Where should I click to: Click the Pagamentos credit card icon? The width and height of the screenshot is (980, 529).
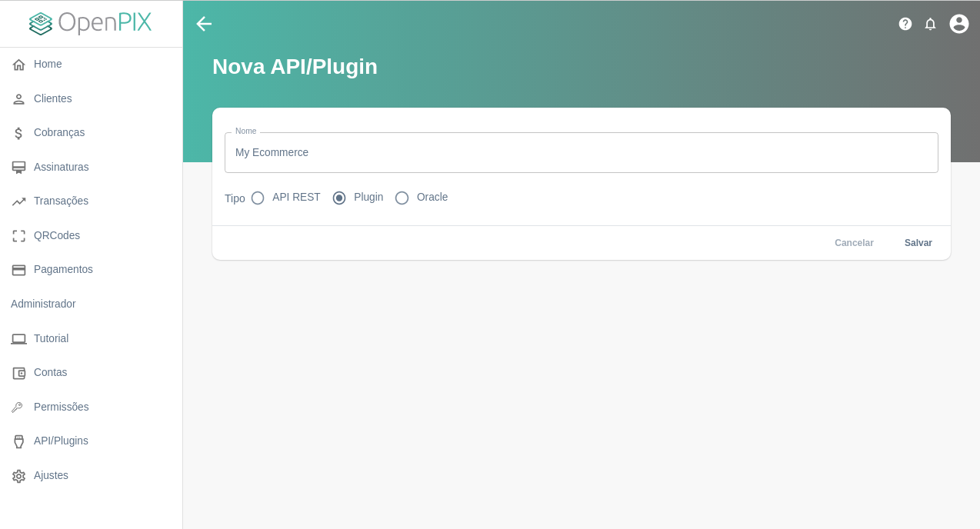(18, 270)
